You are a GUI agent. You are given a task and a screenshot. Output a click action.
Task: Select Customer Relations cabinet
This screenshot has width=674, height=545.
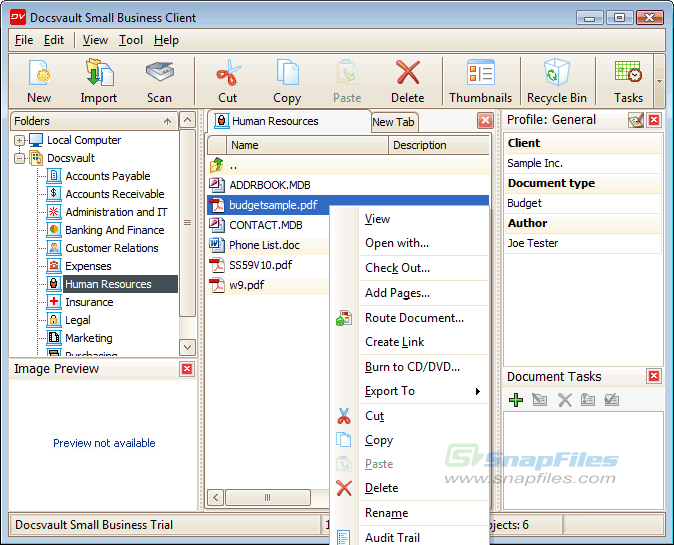[112, 248]
